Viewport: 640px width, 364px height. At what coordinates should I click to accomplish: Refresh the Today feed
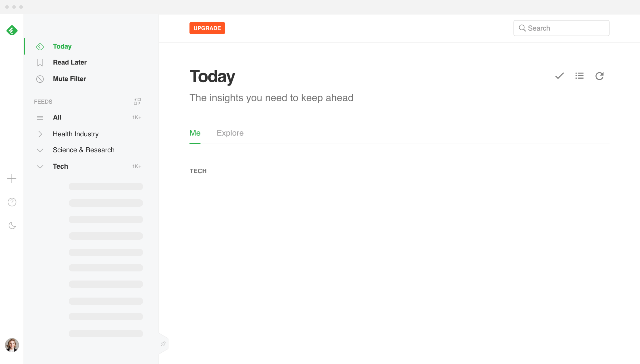[599, 76]
